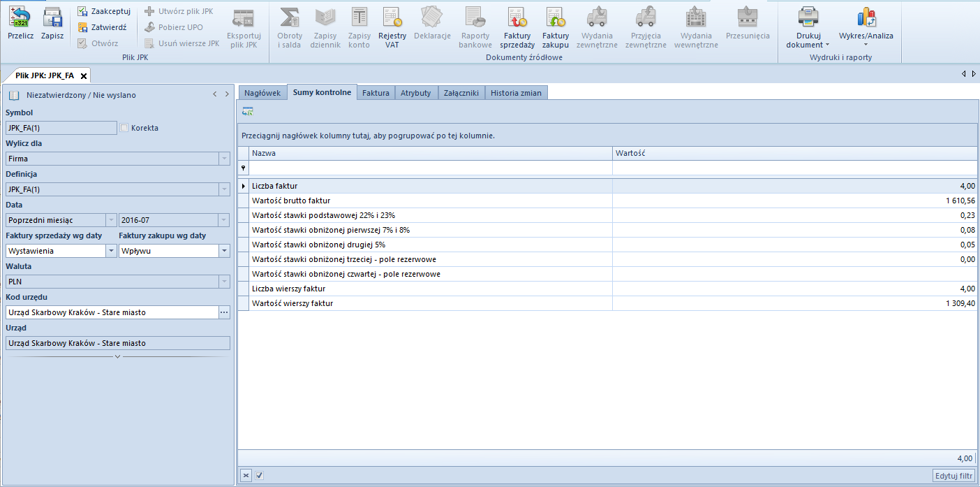
Task: Save with the Zapisz disk icon
Action: click(x=52, y=24)
